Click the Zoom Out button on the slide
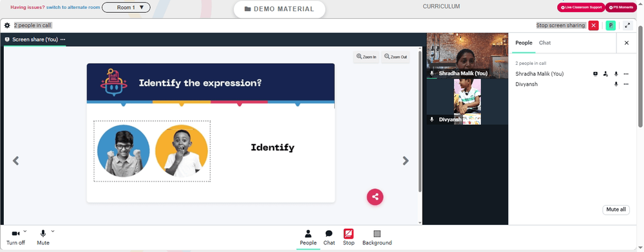The height and width of the screenshot is (252, 644). tap(395, 57)
